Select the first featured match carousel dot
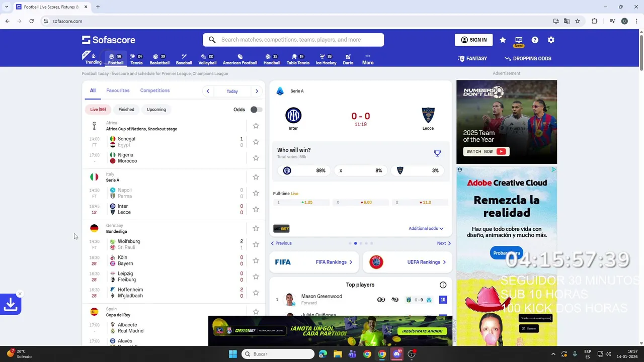 [350, 243]
